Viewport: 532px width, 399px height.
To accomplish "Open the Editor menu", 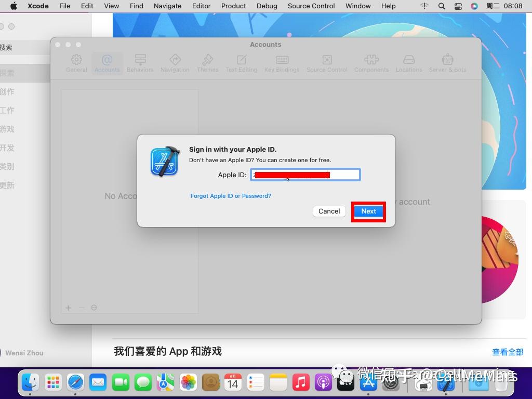I will pos(201,6).
